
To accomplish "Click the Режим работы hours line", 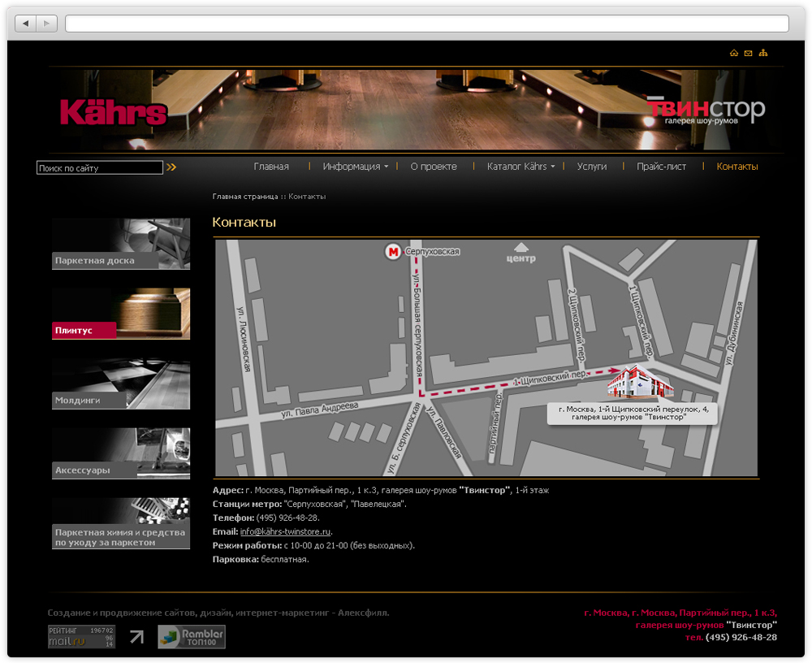I will coord(313,545).
